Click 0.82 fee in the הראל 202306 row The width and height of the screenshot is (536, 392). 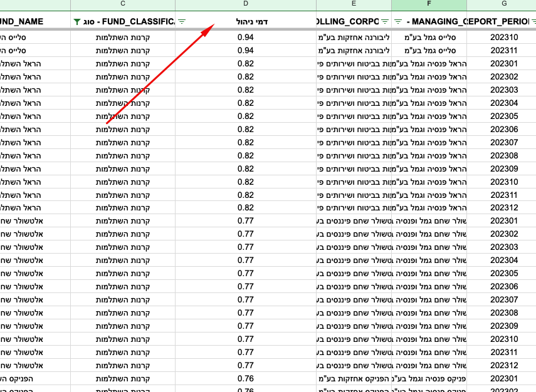coord(246,130)
